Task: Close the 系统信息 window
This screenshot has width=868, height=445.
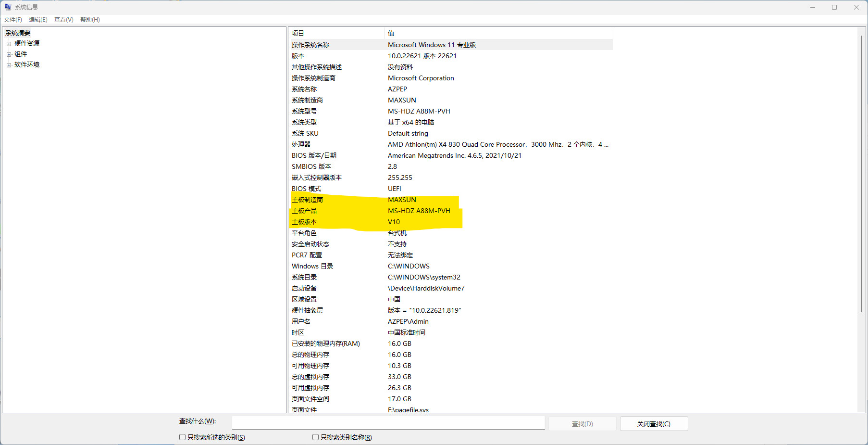Action: [856, 7]
